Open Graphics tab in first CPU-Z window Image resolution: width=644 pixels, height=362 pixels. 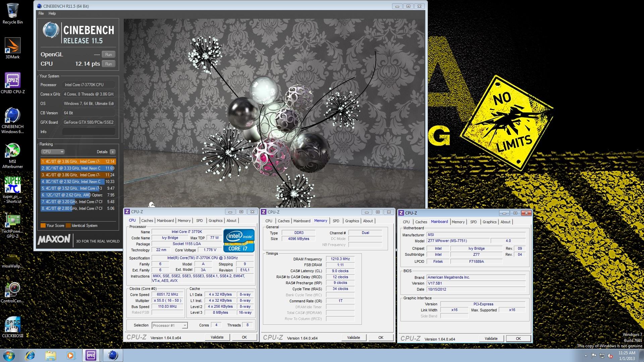(x=215, y=221)
